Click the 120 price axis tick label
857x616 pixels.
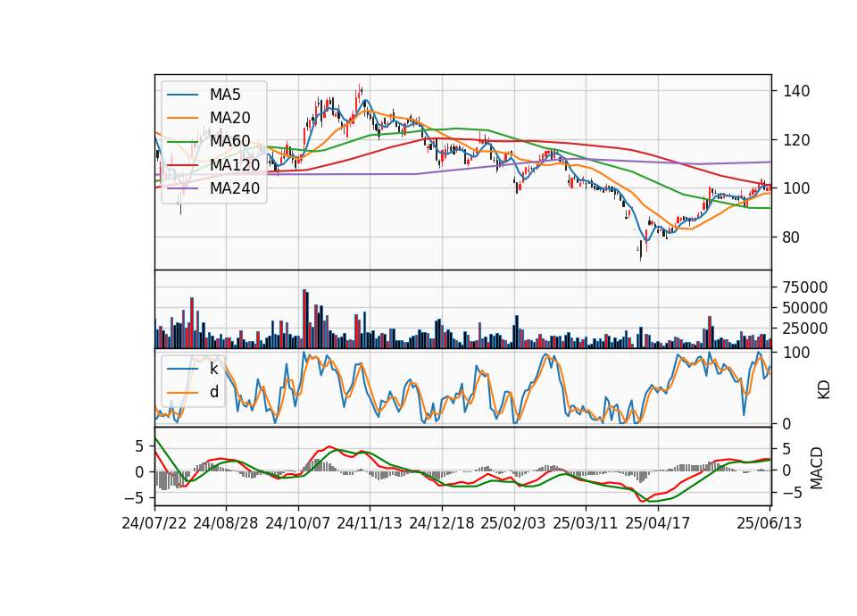pos(796,140)
